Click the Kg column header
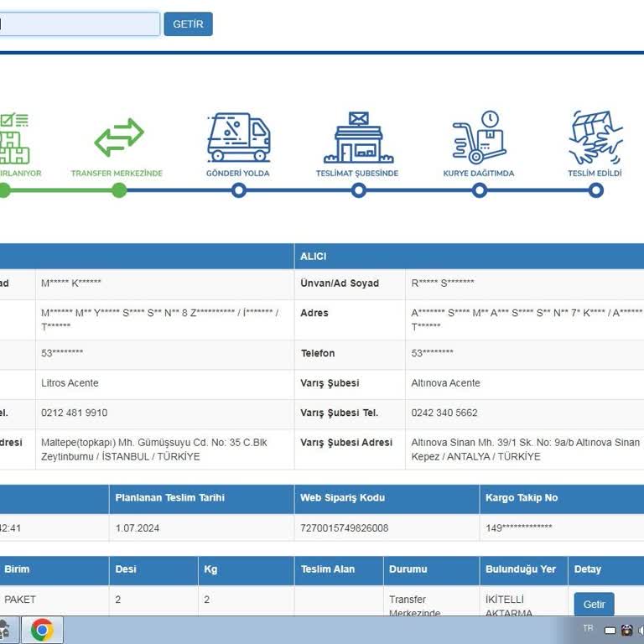Viewport: 644px width, 644px height. pos(246,570)
